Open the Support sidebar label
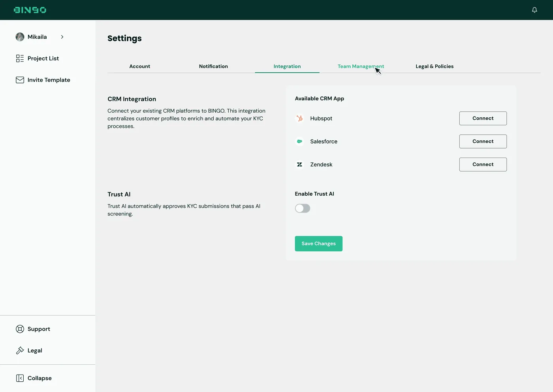Screen dimensions: 553x392 [x=39, y=329]
